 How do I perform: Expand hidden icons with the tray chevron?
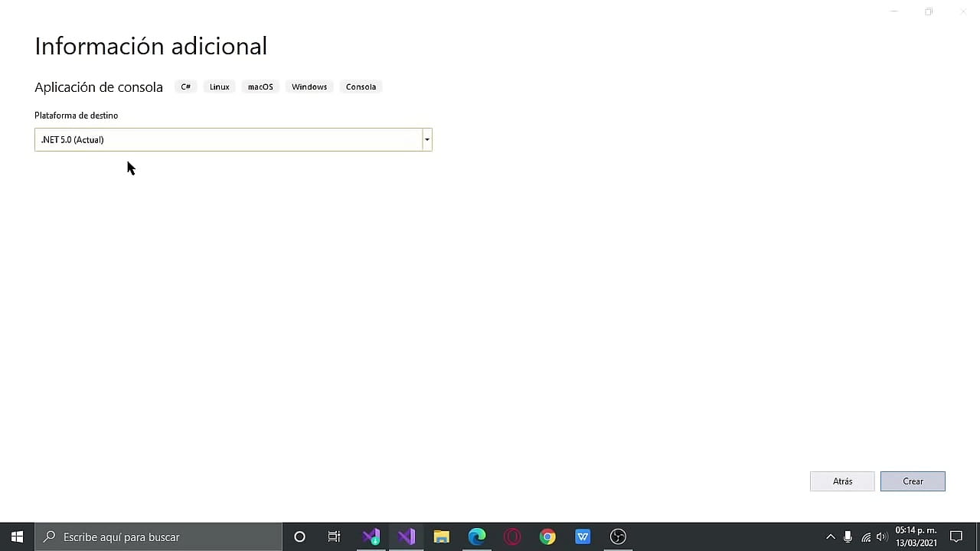coord(831,536)
